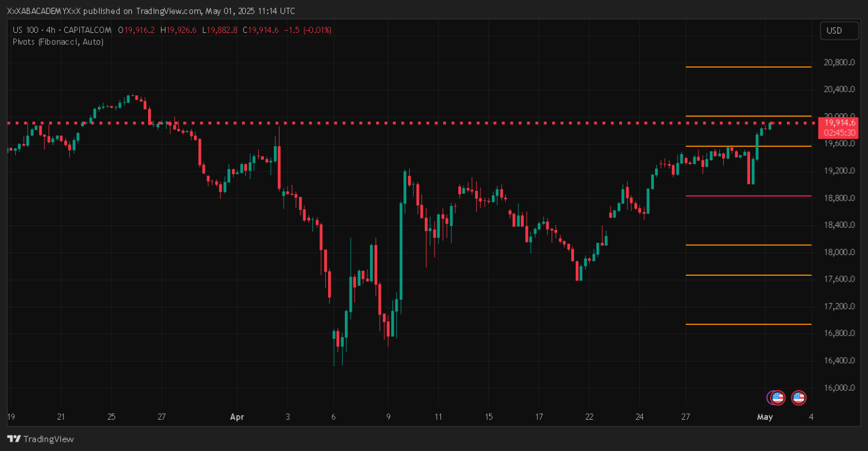
Task: Click the 17,200.0 price axis label
Action: pos(840,306)
